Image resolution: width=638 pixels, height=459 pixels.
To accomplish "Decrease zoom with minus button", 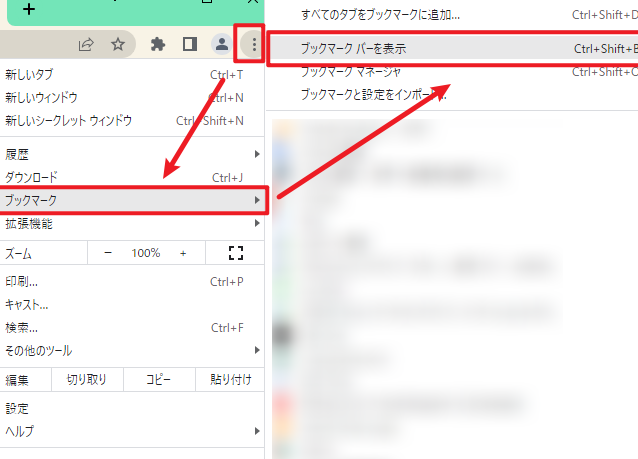I will click(108, 253).
